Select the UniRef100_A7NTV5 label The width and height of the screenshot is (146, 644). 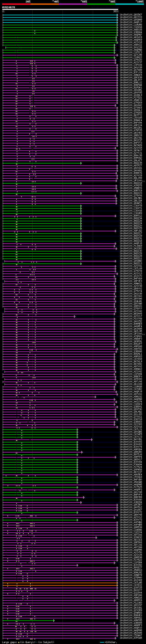click(x=131, y=130)
